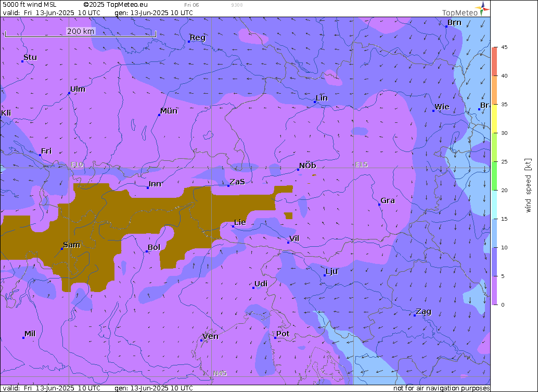Click the Bol city label
Viewport: 538px width, 392px height.
tap(154, 247)
